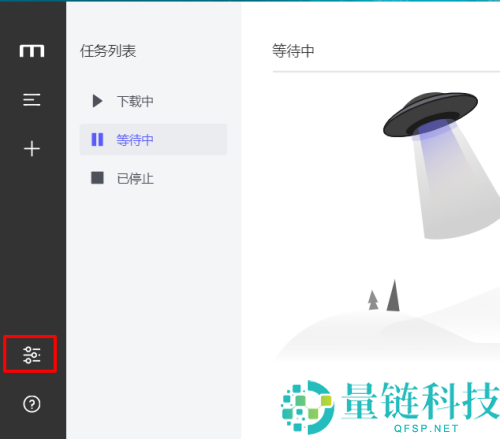Click the Motrix logo at sidebar top

click(32, 51)
